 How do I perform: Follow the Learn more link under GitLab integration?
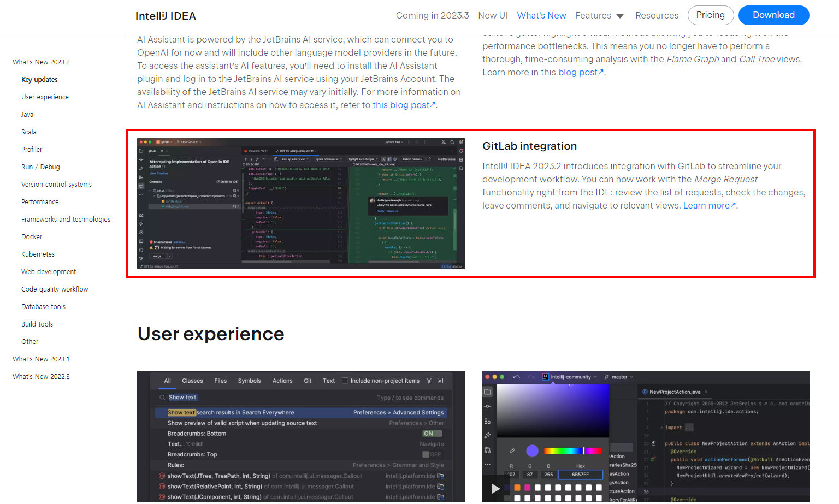coord(709,205)
